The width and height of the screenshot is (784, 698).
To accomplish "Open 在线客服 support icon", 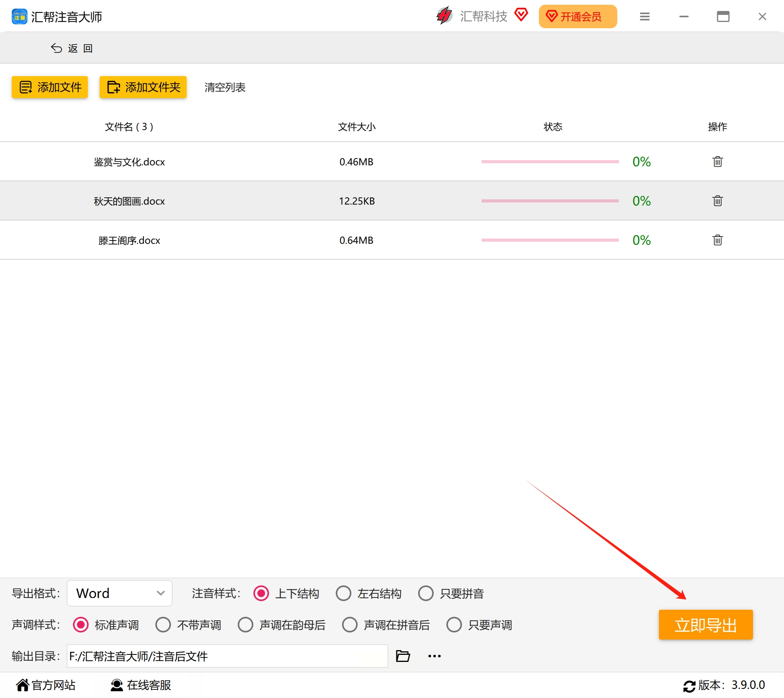I will [x=116, y=685].
